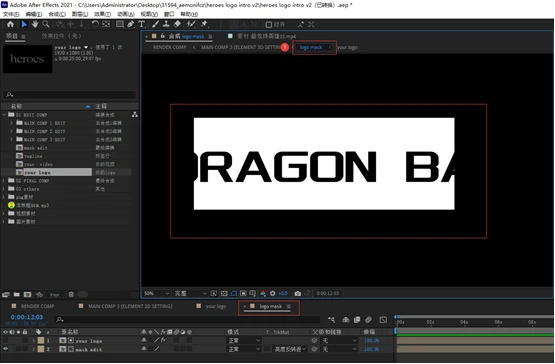555x364 pixels.
Task: Toggle effects fx switch on your logo layer
Action: coord(163,341)
